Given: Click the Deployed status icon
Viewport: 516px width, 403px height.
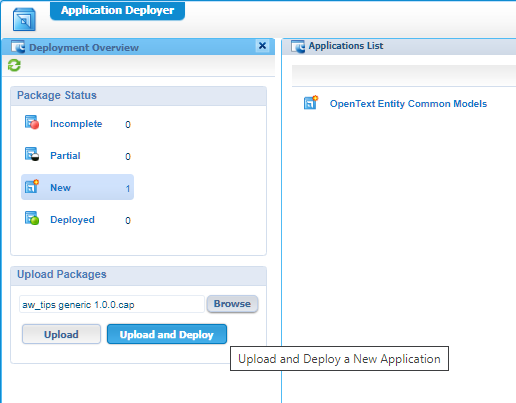Looking at the screenshot, I should [x=32, y=218].
